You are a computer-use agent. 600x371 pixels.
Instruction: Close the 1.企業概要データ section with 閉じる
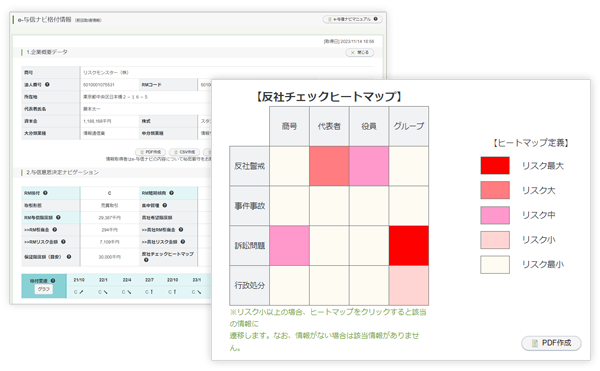(360, 52)
